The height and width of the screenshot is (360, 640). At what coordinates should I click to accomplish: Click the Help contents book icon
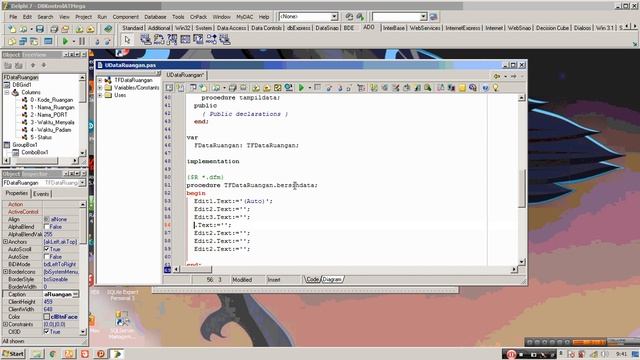coord(108,29)
